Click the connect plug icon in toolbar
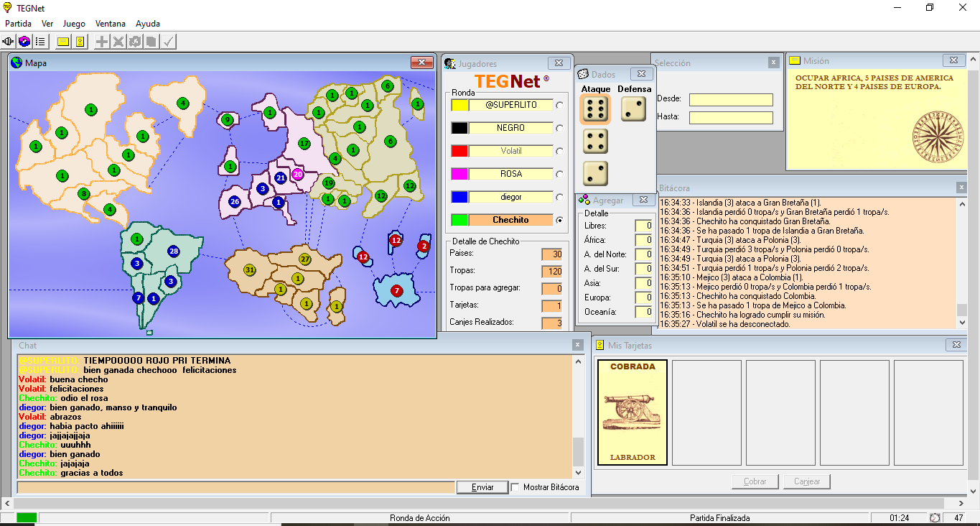Screen dimensions: 980x526 [9, 42]
